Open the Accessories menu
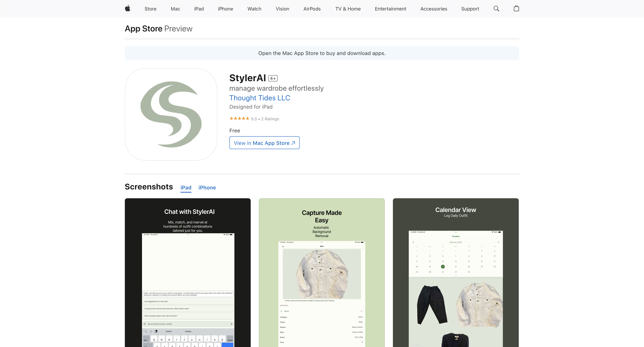 click(x=433, y=9)
